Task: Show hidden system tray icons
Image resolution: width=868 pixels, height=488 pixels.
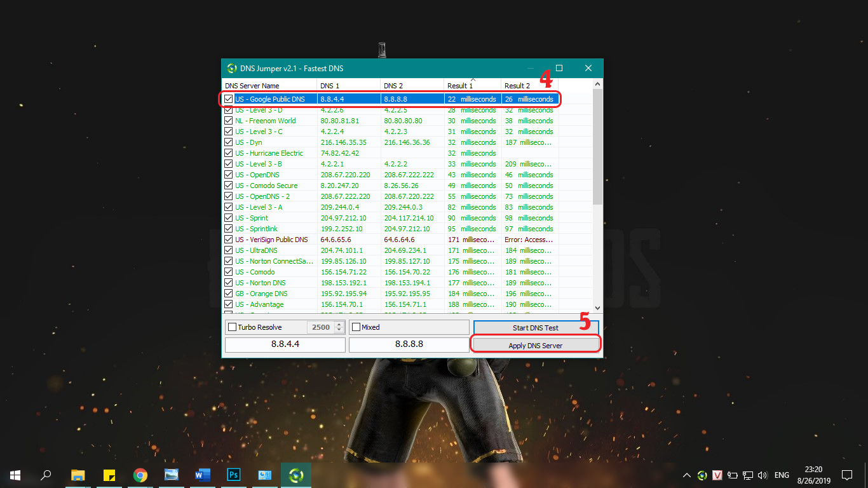Action: pyautogui.click(x=687, y=475)
